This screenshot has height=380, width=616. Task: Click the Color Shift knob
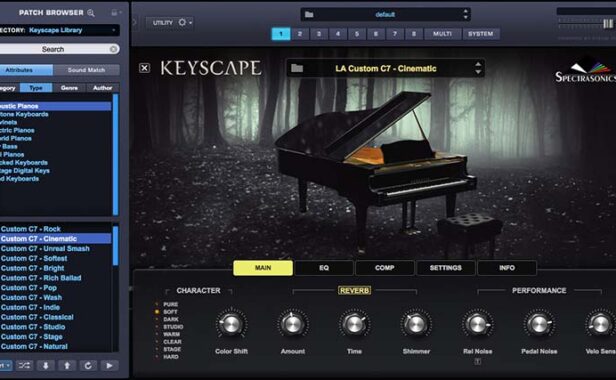point(231,324)
